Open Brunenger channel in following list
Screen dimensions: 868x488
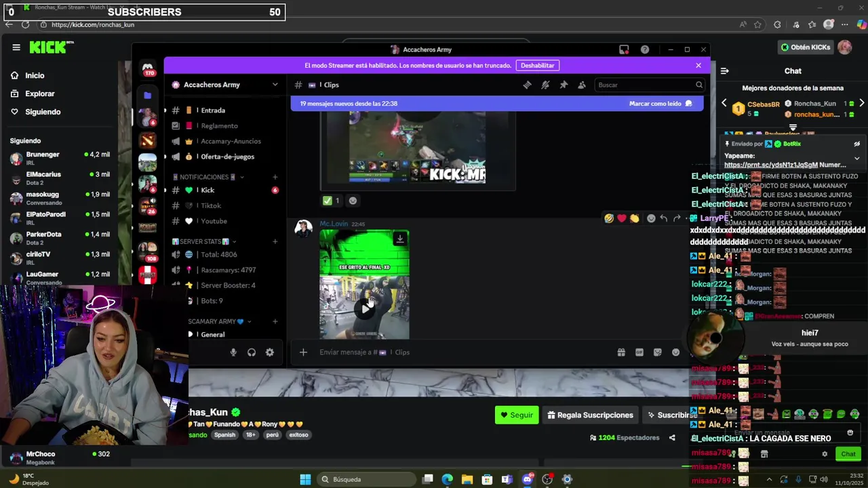[60, 159]
